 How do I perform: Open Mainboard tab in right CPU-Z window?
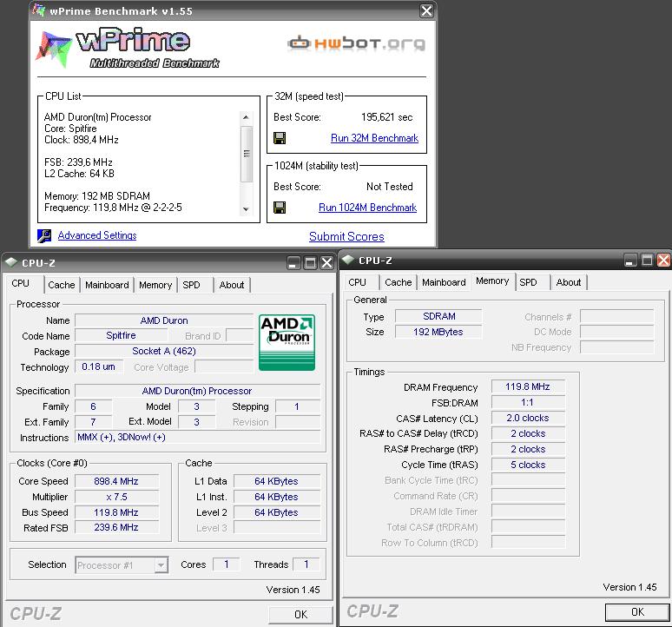tap(444, 282)
